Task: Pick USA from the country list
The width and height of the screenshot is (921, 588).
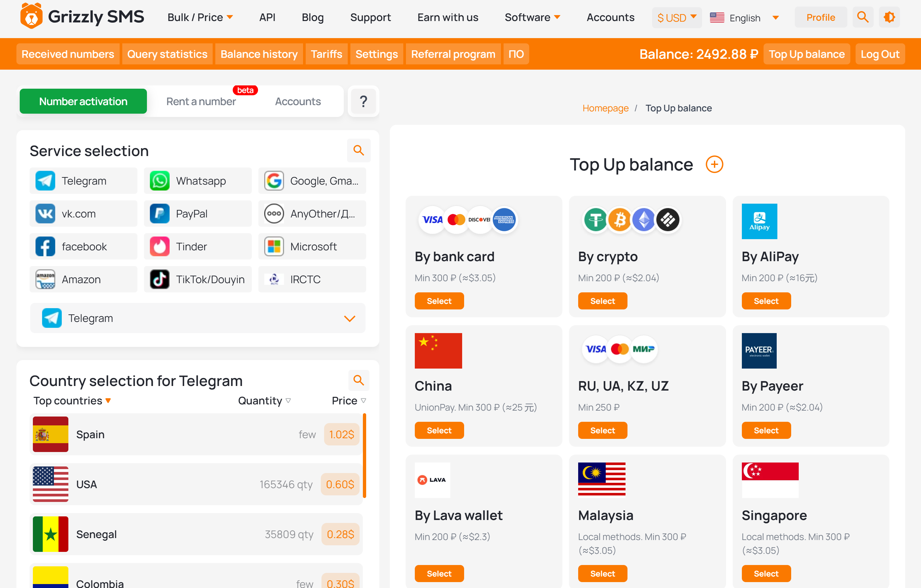Action: click(196, 484)
